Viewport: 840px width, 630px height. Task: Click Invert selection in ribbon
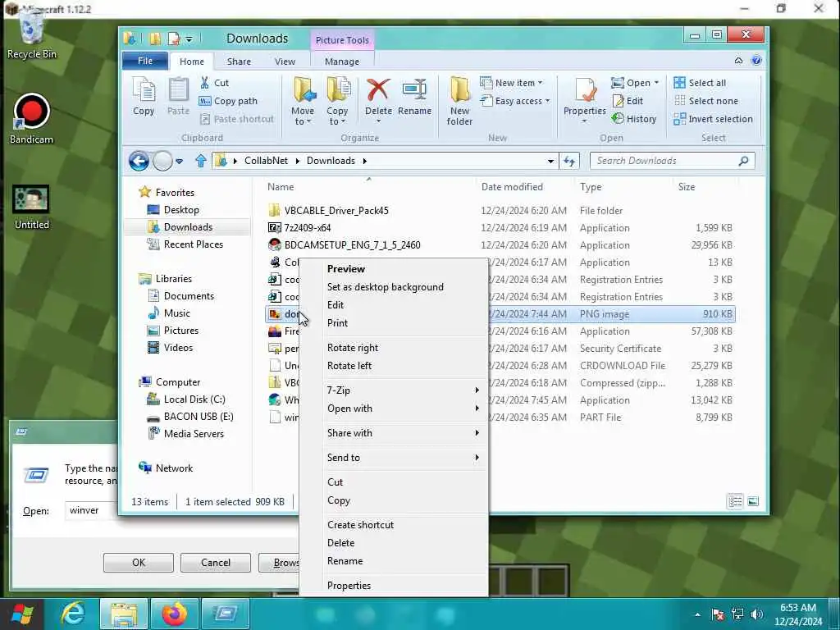(713, 119)
